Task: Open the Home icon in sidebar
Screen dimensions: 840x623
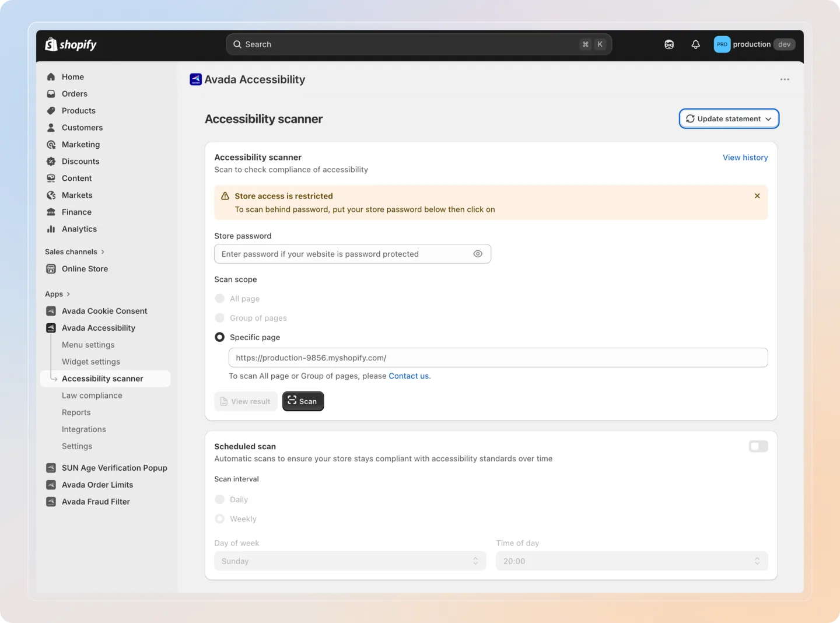Action: [x=51, y=77]
